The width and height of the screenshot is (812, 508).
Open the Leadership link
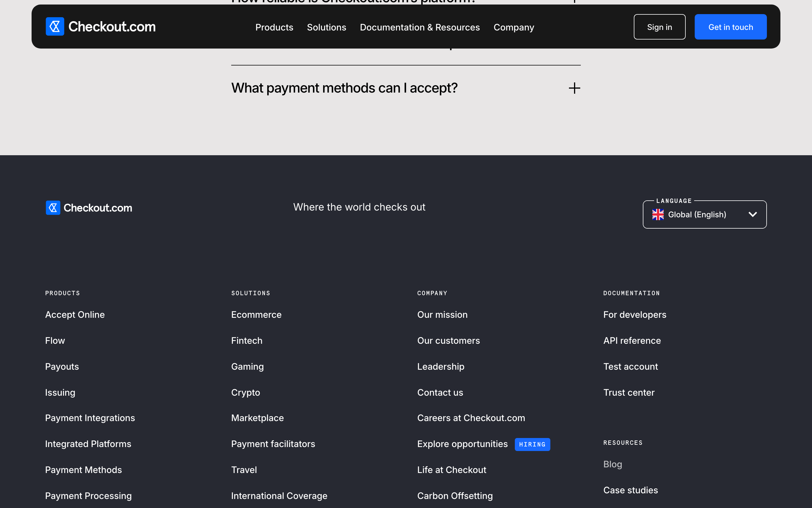441,367
